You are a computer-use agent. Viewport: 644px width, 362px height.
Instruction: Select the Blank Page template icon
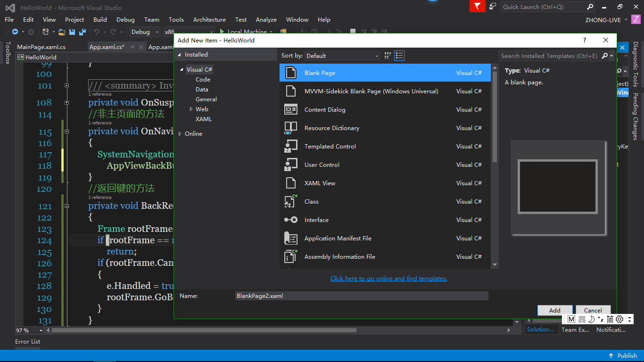(x=291, y=73)
